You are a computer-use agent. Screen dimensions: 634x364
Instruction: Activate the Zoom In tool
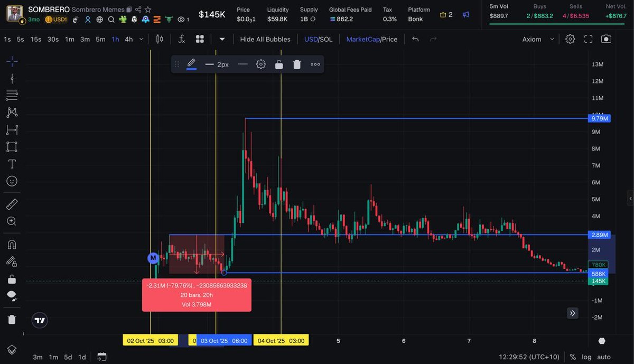[x=12, y=221]
